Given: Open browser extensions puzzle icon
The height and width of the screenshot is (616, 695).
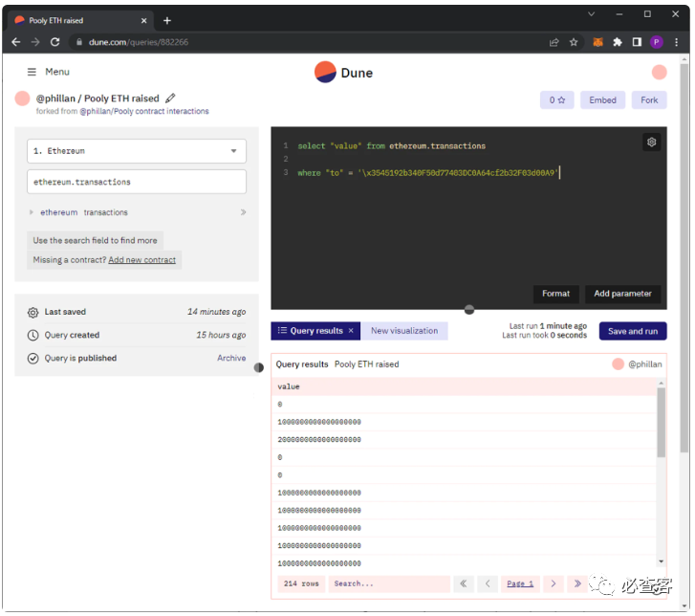Looking at the screenshot, I should tap(618, 42).
